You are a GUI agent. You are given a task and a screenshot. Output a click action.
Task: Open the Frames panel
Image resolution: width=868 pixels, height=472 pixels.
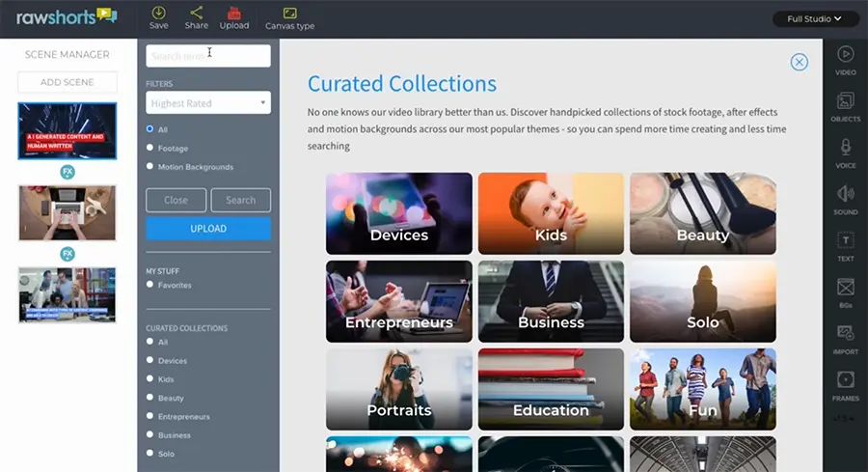845,386
